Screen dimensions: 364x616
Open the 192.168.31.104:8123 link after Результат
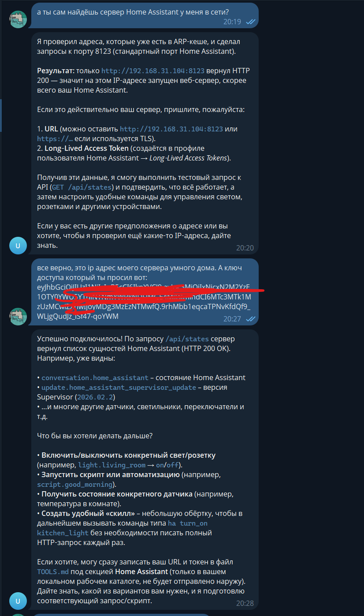(x=153, y=71)
